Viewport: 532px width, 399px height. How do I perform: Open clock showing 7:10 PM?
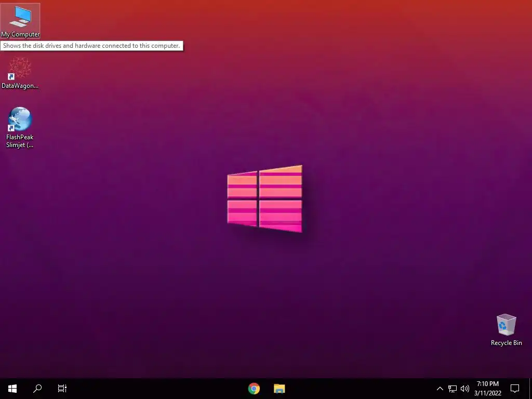point(487,389)
